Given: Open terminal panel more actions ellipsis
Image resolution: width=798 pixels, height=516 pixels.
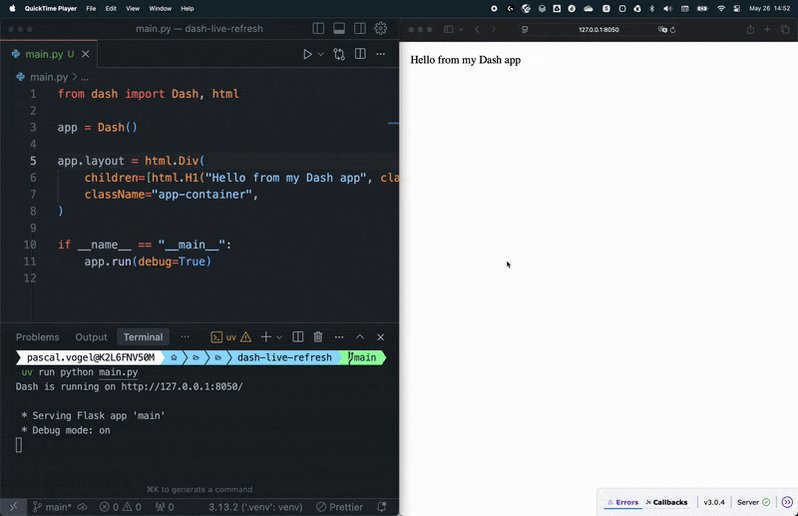Looking at the screenshot, I should tap(339, 337).
